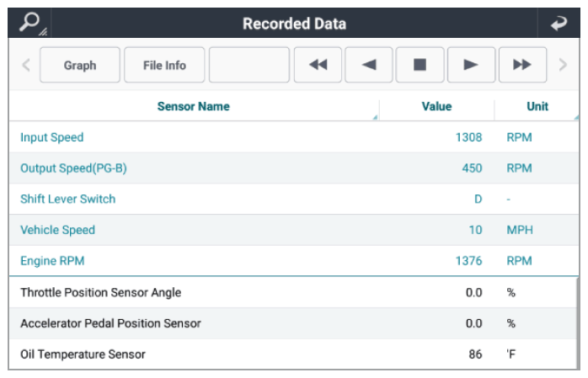This screenshot has width=588, height=378.
Task: Click the blank toolbar button
Action: coord(249,65)
